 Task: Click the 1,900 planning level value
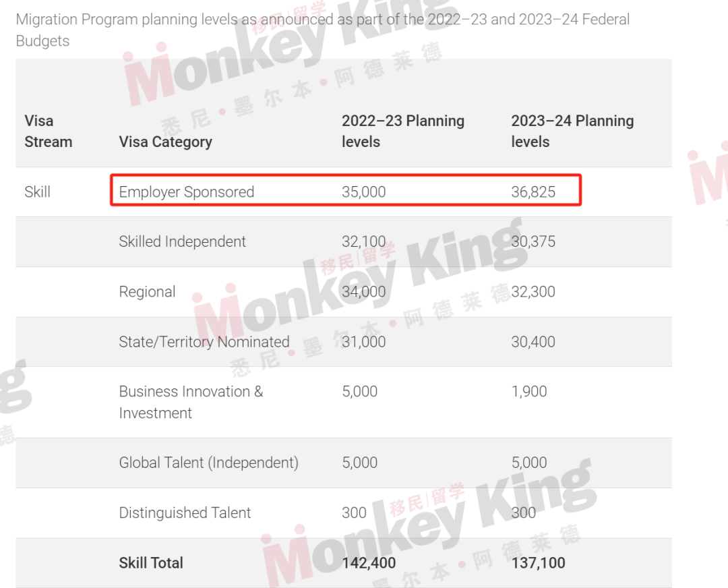529,392
